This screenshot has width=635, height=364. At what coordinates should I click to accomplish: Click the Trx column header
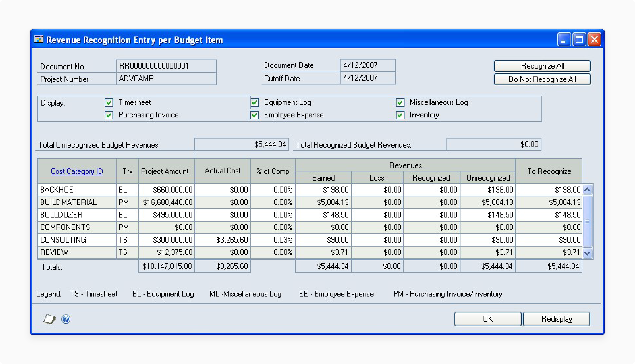[128, 171]
